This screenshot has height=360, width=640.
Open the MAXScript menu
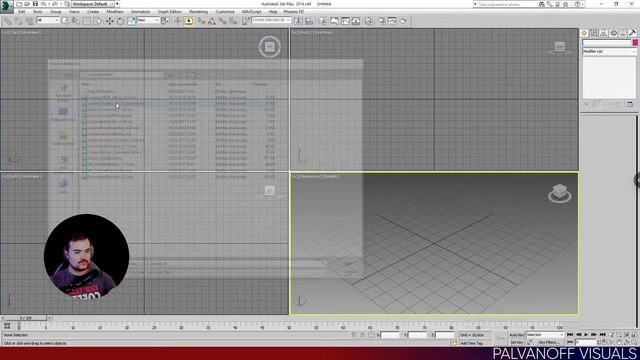pyautogui.click(x=251, y=12)
